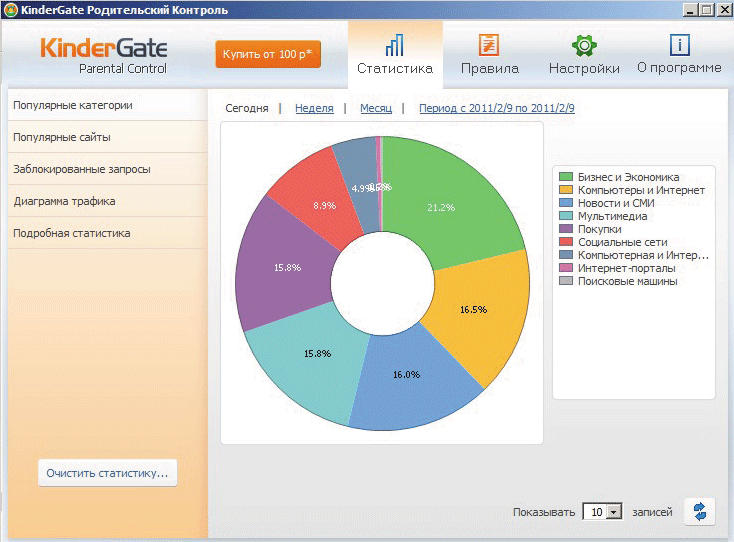Open the Настройки green gear icon
Image resolution: width=734 pixels, height=542 pixels.
584,45
